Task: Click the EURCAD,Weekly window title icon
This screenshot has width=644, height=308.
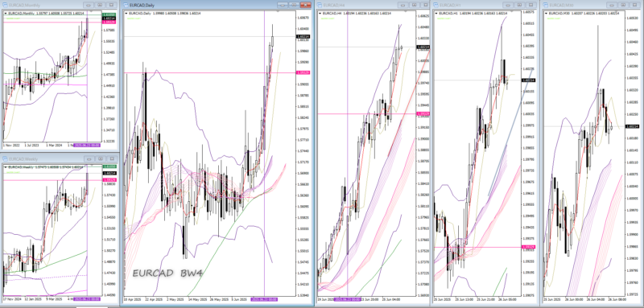Action: click(6, 158)
